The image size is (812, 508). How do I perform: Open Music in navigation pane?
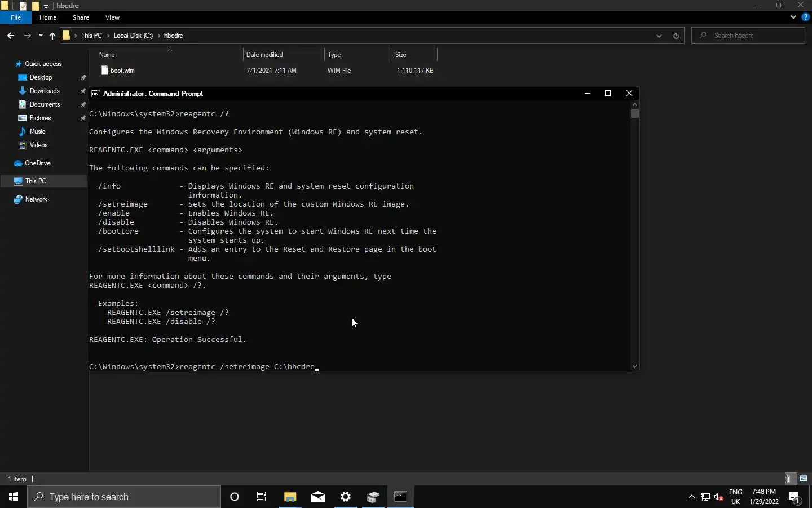(x=37, y=132)
